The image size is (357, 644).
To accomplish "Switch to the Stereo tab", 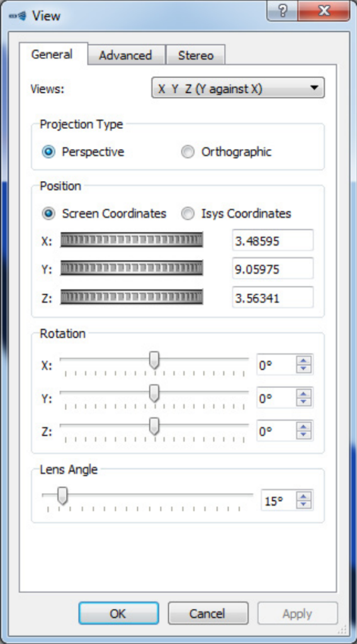I will pos(196,55).
